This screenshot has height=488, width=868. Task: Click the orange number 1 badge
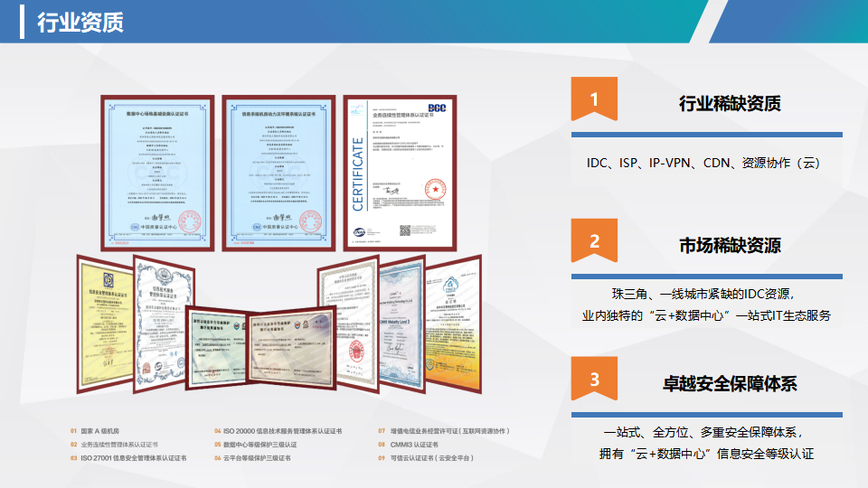pos(593,99)
